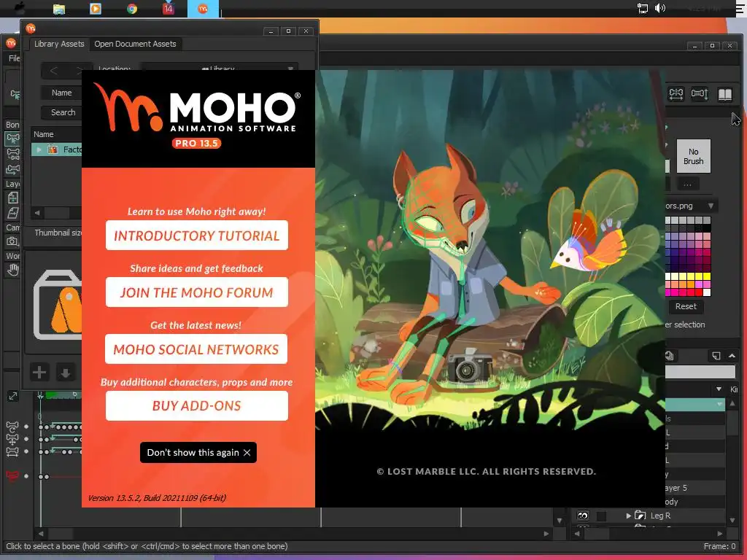Screen dimensions: 747x560
Task: Select the Select Bone tool in the toolbar
Action: [13, 139]
